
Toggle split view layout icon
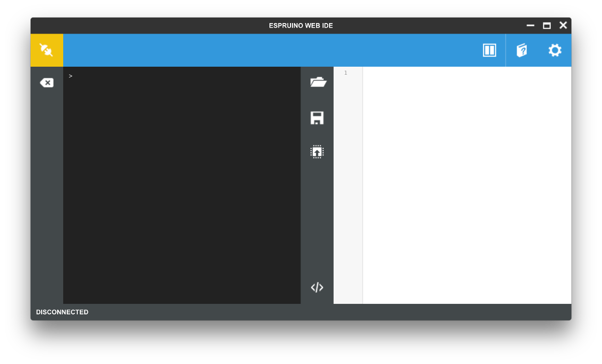[x=490, y=50]
